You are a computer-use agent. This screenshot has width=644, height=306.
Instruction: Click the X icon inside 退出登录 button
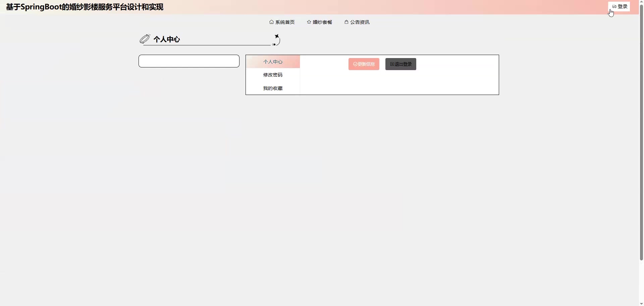(393, 64)
